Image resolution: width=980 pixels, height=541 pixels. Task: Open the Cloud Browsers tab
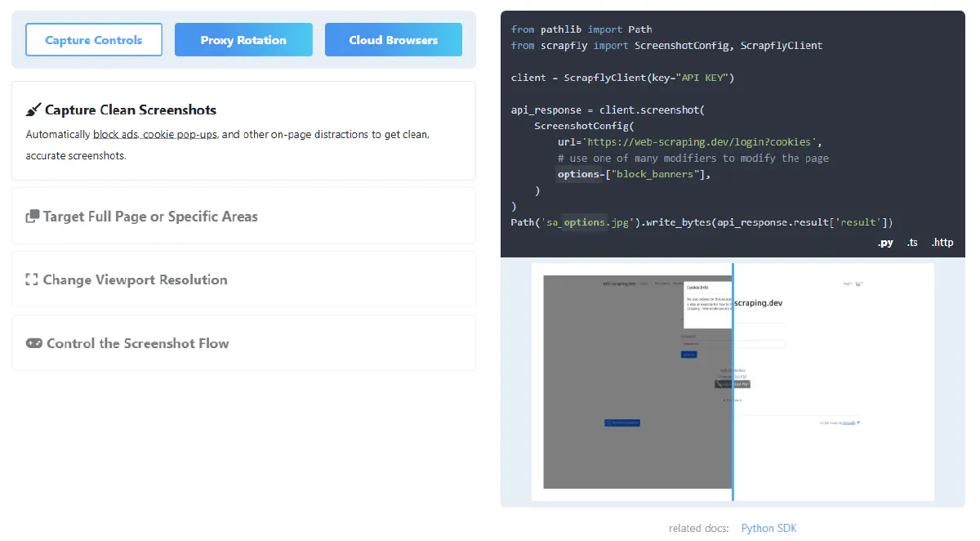pos(393,38)
